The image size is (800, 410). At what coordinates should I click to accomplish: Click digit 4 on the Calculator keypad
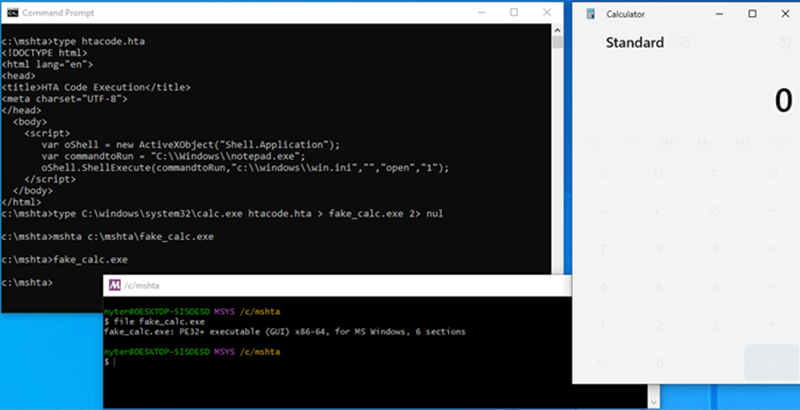click(603, 287)
